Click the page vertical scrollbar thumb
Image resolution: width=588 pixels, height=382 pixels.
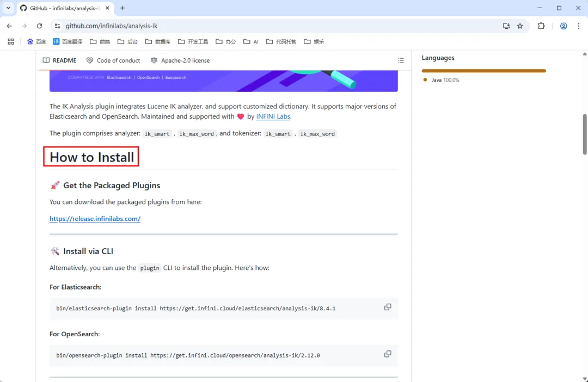tap(585, 134)
